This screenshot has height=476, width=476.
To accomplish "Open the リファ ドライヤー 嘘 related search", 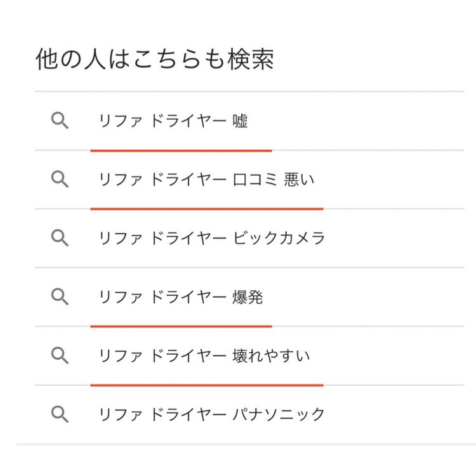I will coord(249,121).
